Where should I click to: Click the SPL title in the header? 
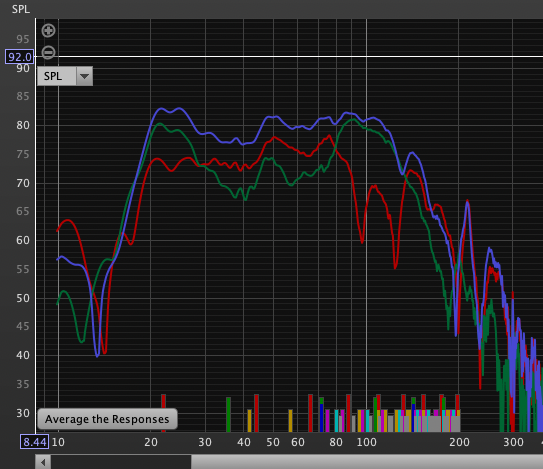point(21,9)
